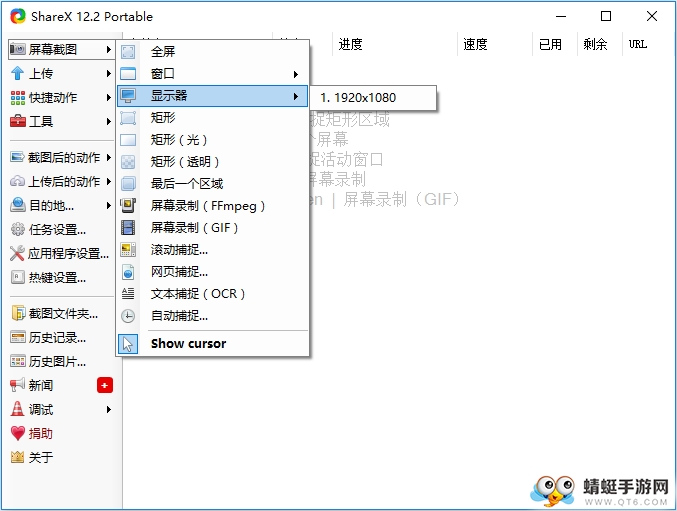Choose 矩形（光）menu entry
Image resolution: width=677 pixels, height=511 pixels.
(x=213, y=140)
